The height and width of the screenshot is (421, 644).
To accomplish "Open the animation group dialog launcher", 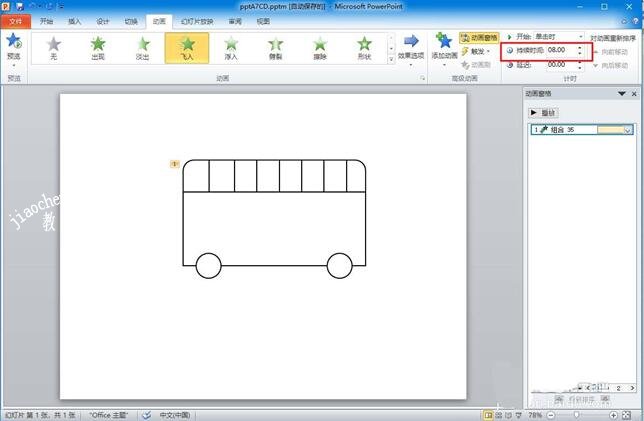I will (422, 78).
